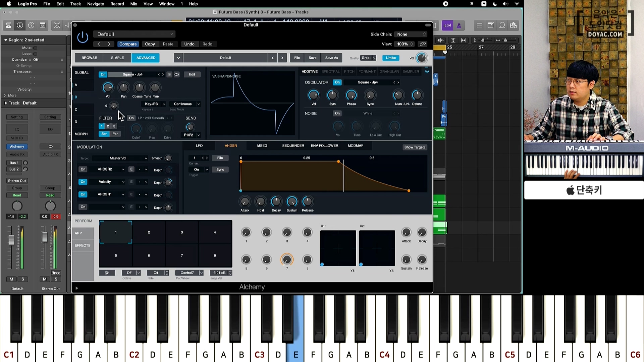
Task: Click the source A Edit button
Action: coord(192,74)
